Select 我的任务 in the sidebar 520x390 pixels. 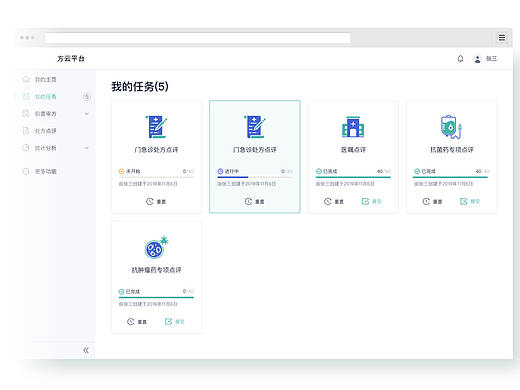point(46,97)
